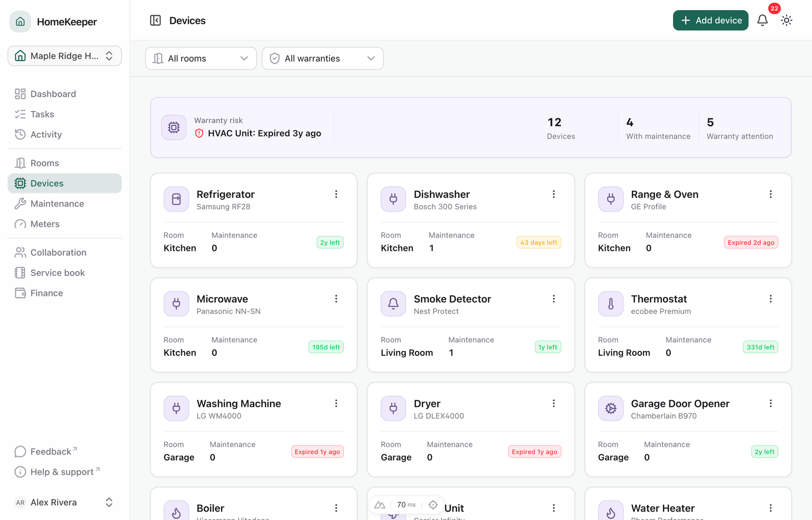Click Garage Door Opener 2y left badge
The height and width of the screenshot is (520, 812).
coord(764,452)
